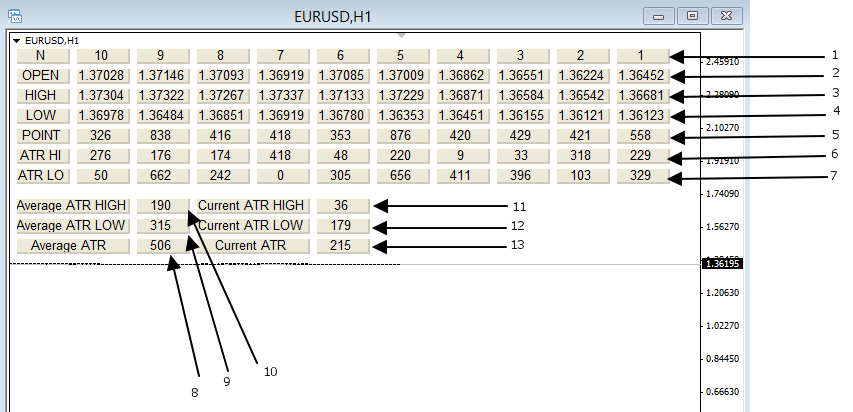Click HIGH value 1.36681

click(x=643, y=96)
